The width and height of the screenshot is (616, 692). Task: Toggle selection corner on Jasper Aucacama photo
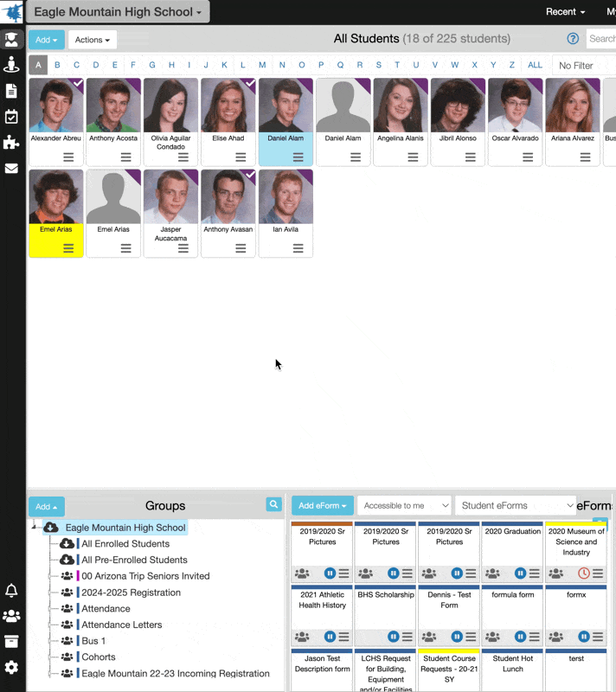point(192,176)
